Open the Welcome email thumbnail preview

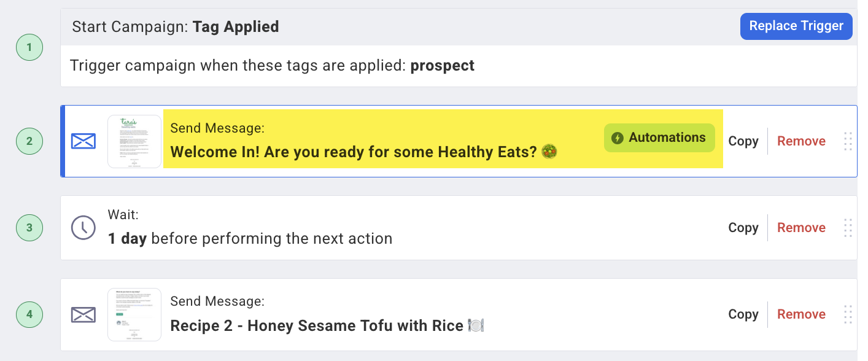coord(134,141)
